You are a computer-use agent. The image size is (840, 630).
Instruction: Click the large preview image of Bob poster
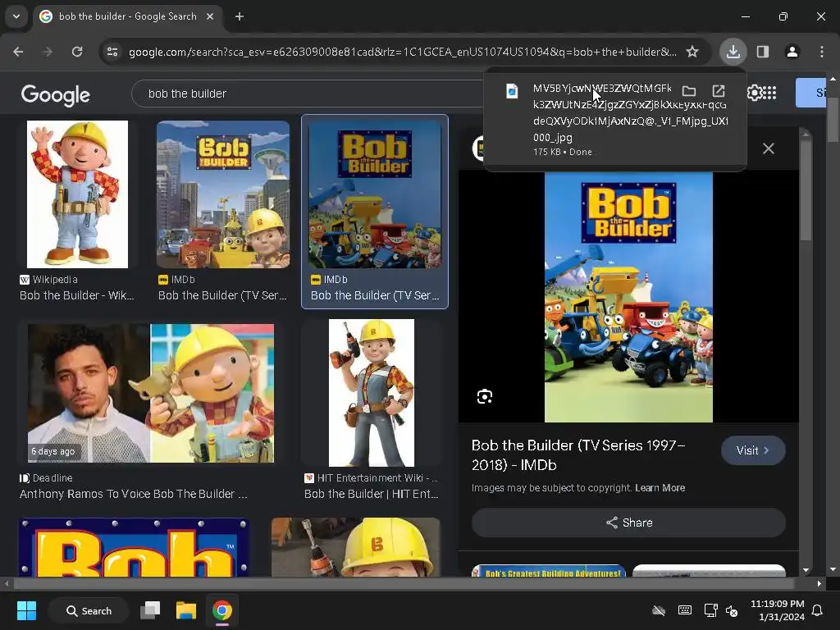coord(628,297)
